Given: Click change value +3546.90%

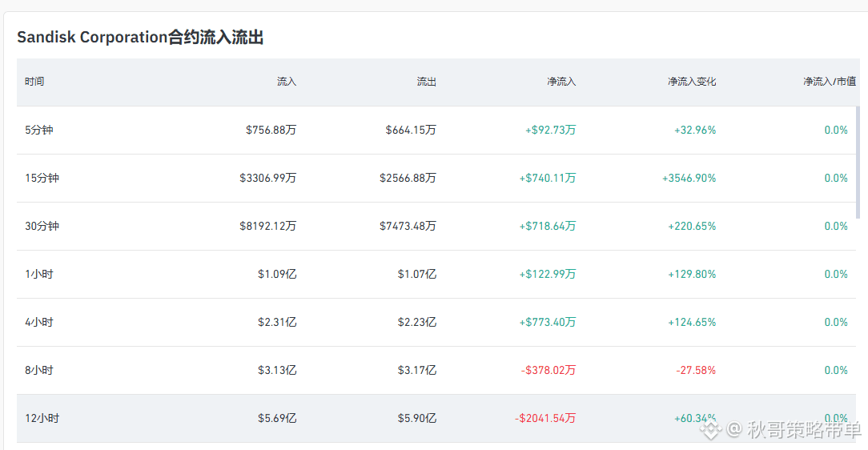Looking at the screenshot, I should 689,179.
